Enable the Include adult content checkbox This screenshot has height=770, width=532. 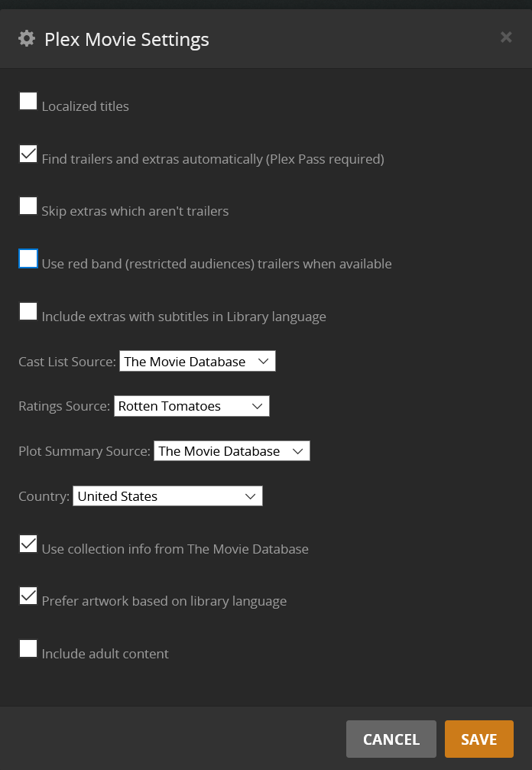pyautogui.click(x=28, y=648)
